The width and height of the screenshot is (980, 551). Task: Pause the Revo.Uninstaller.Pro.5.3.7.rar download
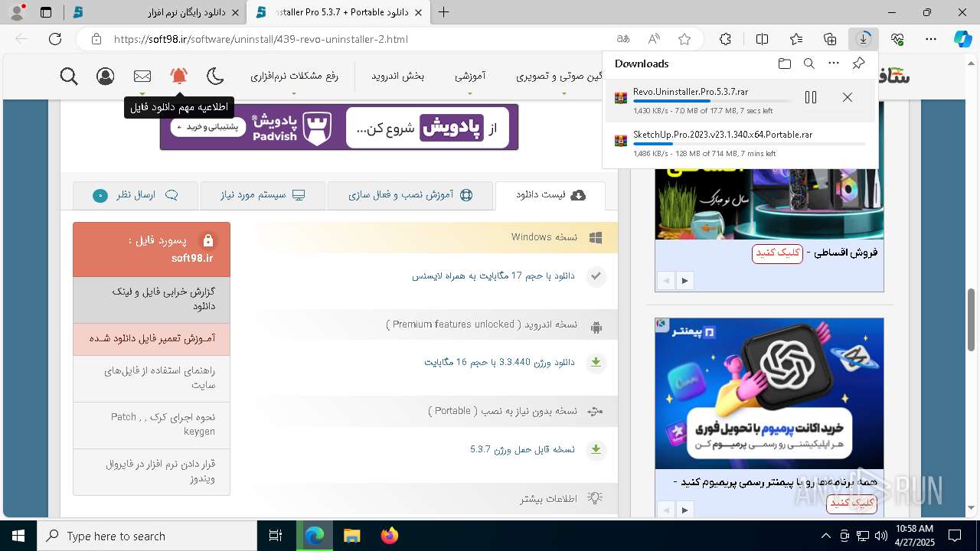(811, 97)
